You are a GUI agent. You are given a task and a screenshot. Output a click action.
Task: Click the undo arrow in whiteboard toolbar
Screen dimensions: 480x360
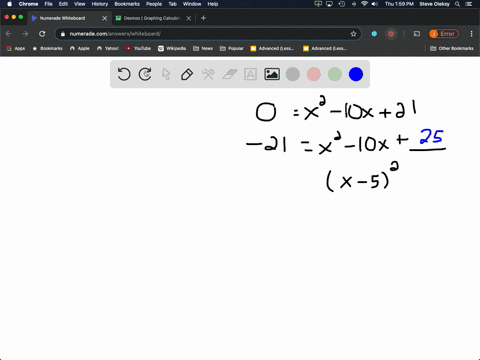(124, 74)
